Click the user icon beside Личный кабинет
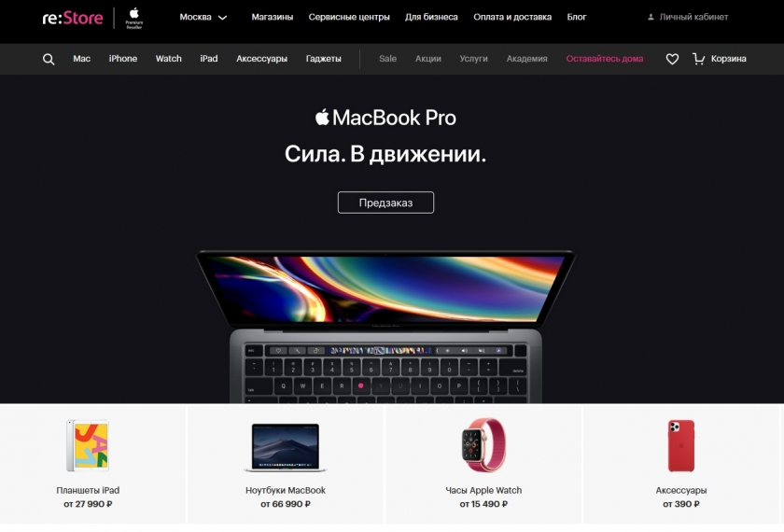 click(651, 17)
